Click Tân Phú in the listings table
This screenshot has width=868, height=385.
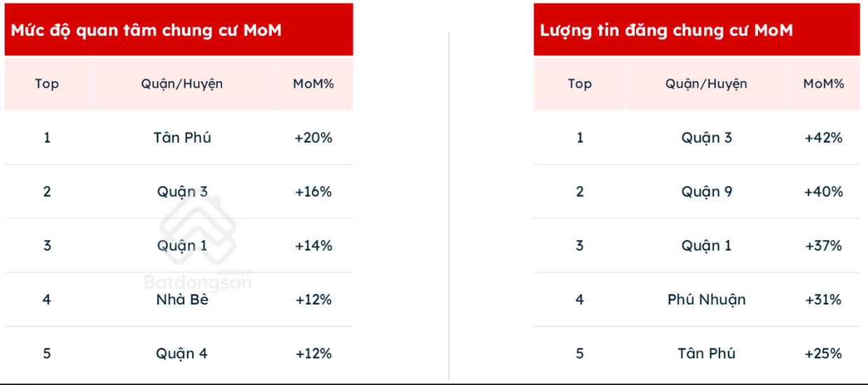707,353
